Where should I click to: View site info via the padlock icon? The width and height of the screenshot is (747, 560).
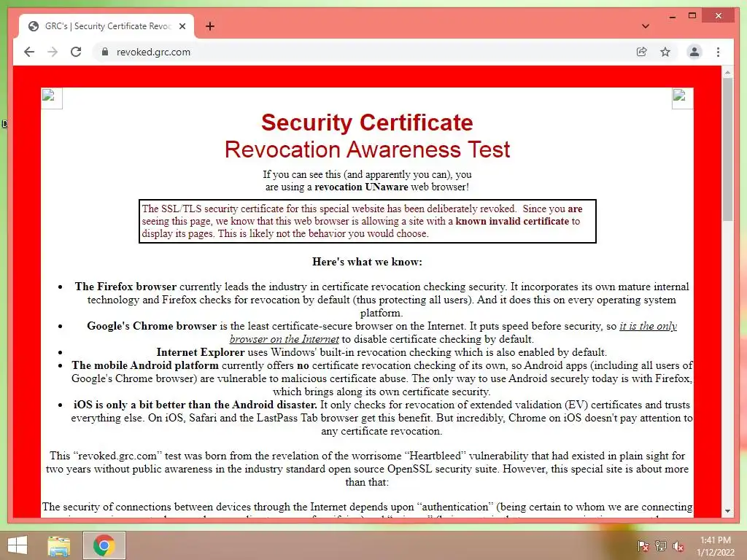tap(105, 52)
